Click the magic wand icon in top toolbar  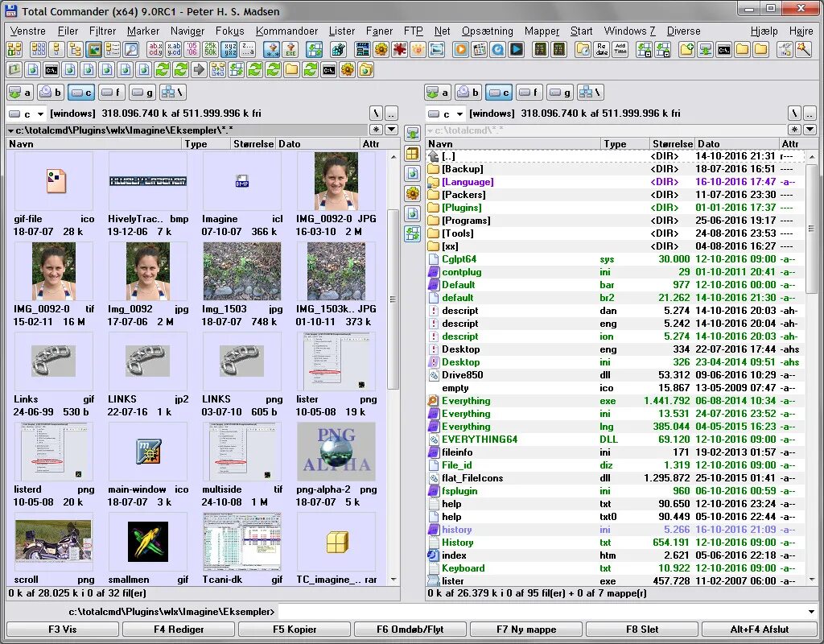click(x=804, y=49)
